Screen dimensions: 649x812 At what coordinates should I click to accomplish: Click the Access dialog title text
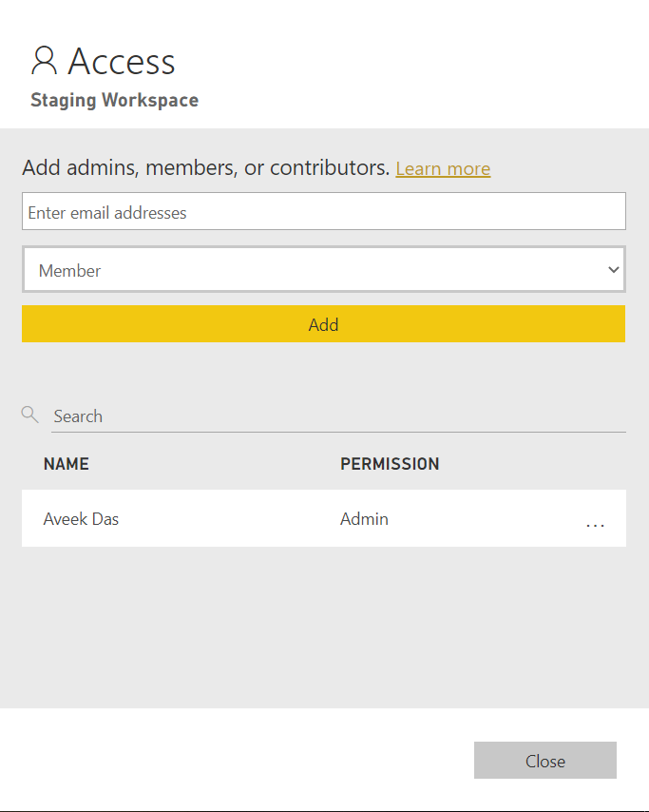(x=122, y=62)
